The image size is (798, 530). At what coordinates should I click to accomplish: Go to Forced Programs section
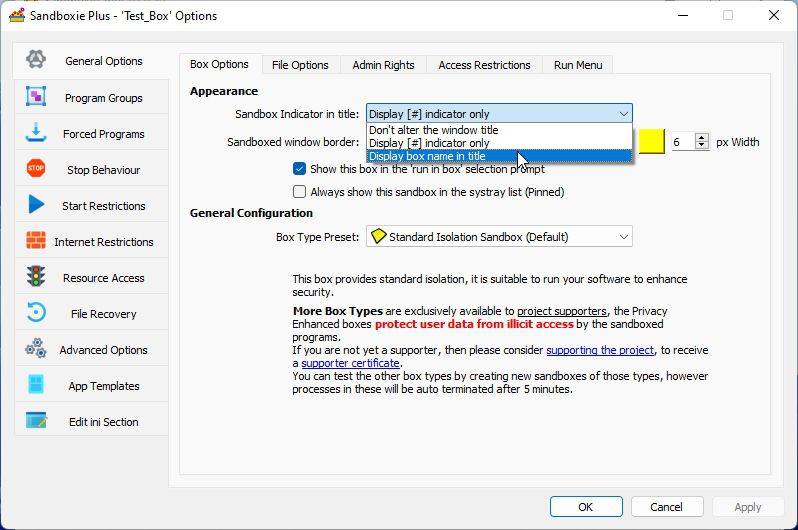tap(104, 134)
